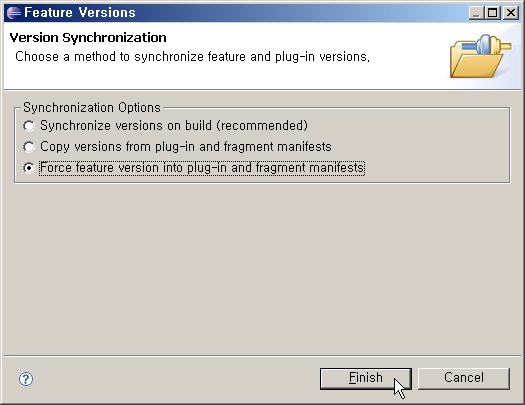Viewport: 525px width, 405px height.
Task: Click the 'Version Synchronization' heading
Action: coord(88,37)
